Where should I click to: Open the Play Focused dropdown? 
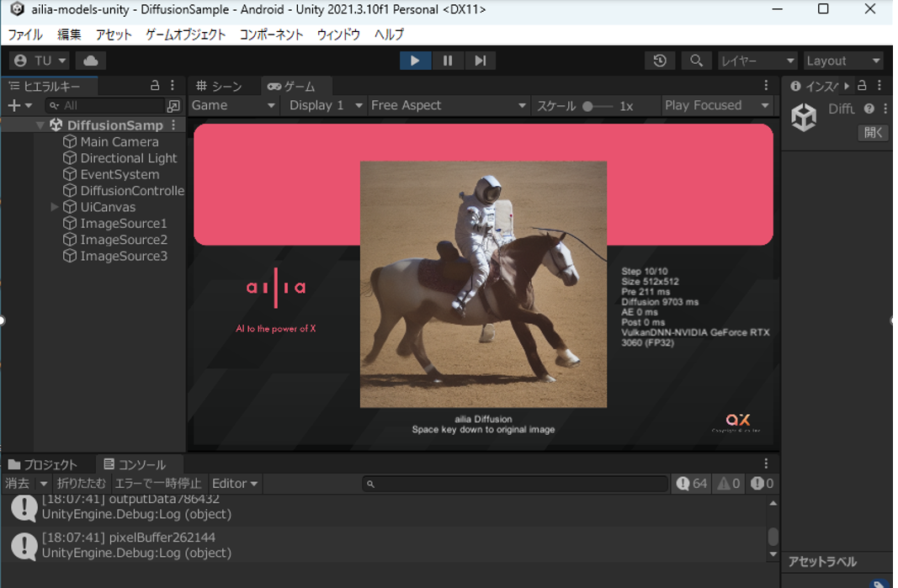click(x=716, y=105)
